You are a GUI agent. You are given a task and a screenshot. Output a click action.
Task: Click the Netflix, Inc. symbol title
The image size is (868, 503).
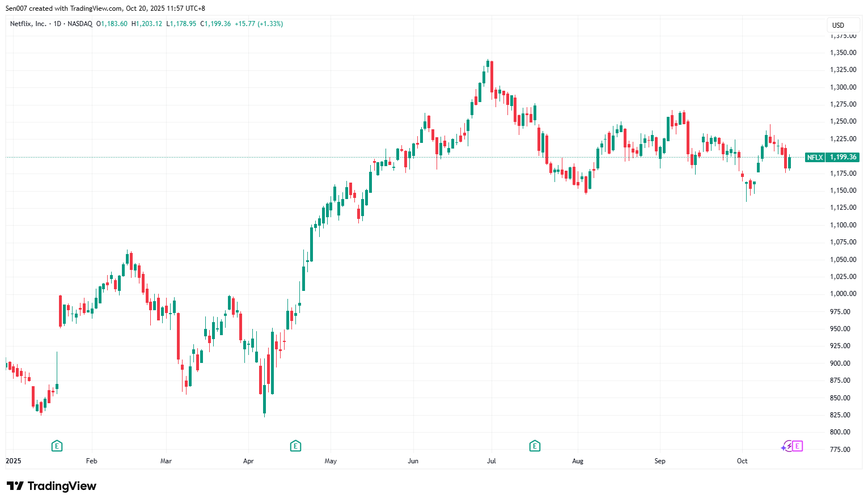[28, 24]
